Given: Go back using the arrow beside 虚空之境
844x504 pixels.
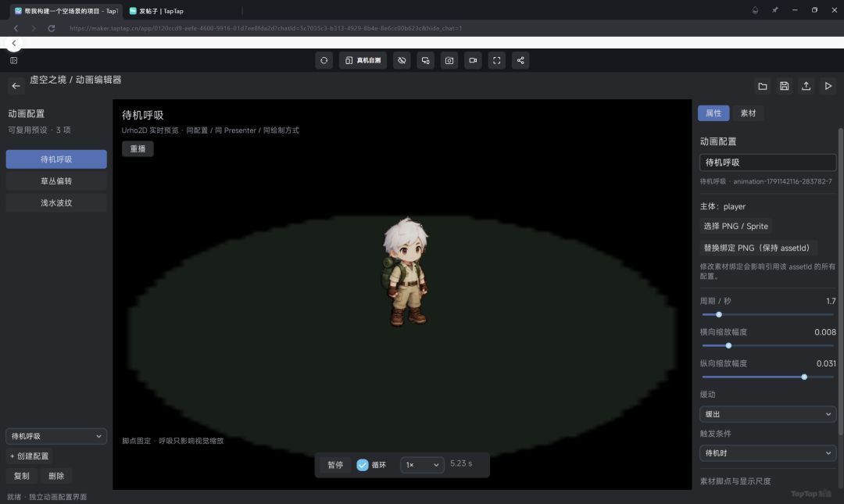Looking at the screenshot, I should point(16,86).
